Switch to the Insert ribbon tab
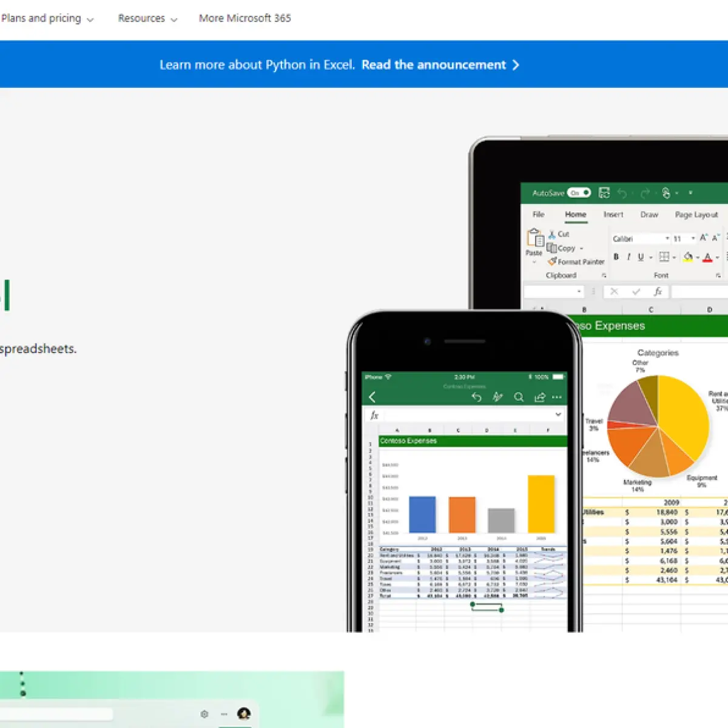Image resolution: width=728 pixels, height=728 pixels. click(613, 215)
